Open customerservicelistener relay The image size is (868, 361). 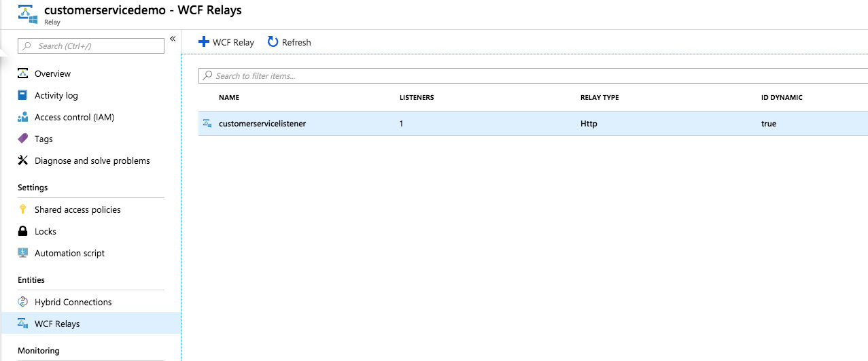[x=262, y=124]
